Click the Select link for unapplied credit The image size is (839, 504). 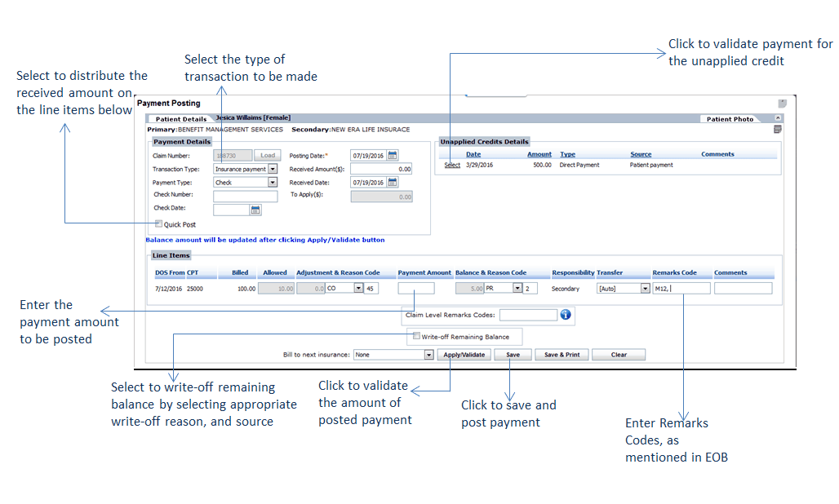[x=452, y=166]
